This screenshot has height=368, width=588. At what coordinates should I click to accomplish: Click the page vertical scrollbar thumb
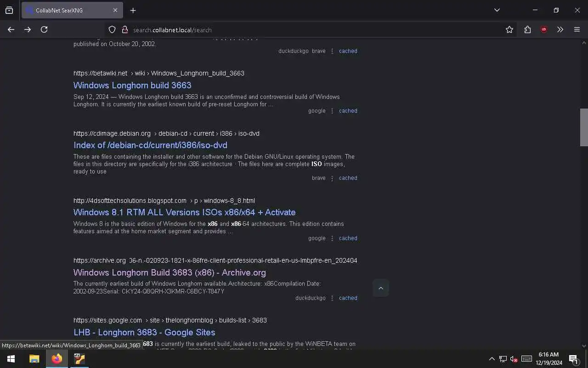click(584, 127)
